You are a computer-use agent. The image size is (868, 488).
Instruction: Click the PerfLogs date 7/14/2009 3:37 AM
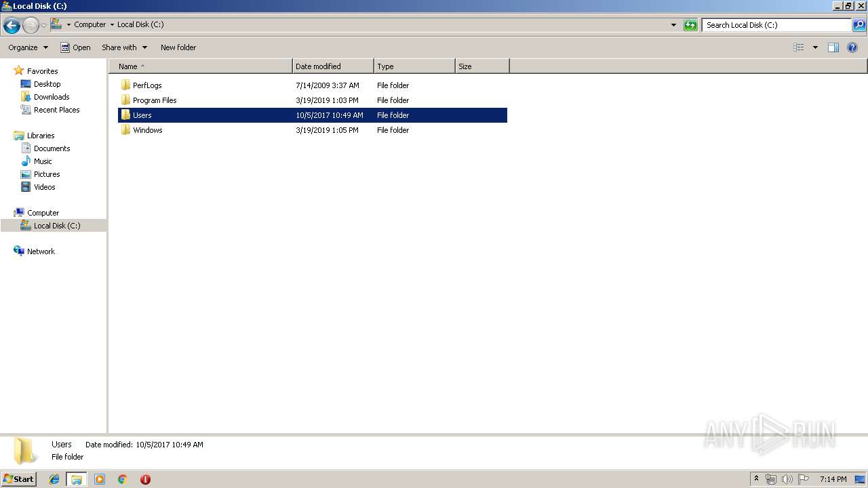tap(328, 85)
